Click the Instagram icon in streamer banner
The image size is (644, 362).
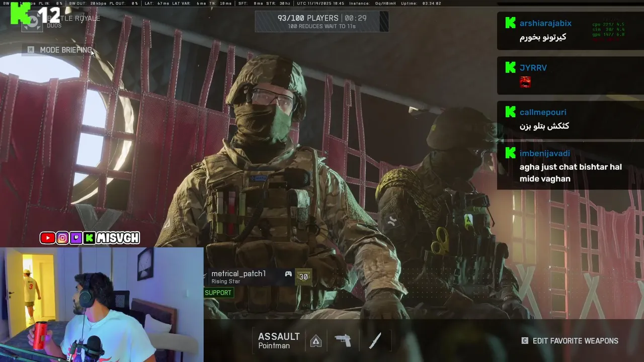tap(62, 238)
